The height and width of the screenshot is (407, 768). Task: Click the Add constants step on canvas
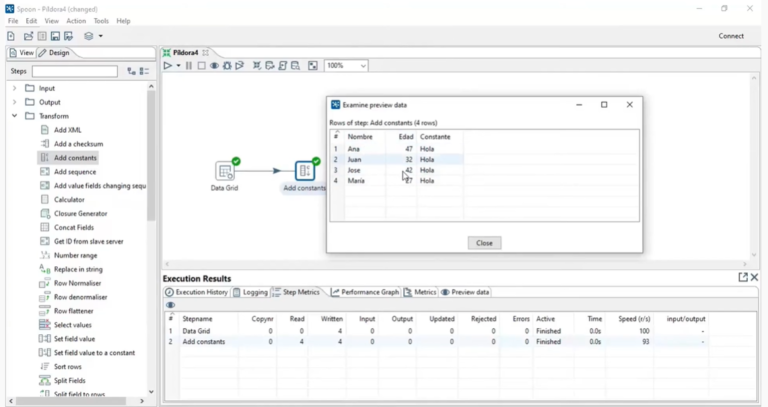[x=304, y=171]
